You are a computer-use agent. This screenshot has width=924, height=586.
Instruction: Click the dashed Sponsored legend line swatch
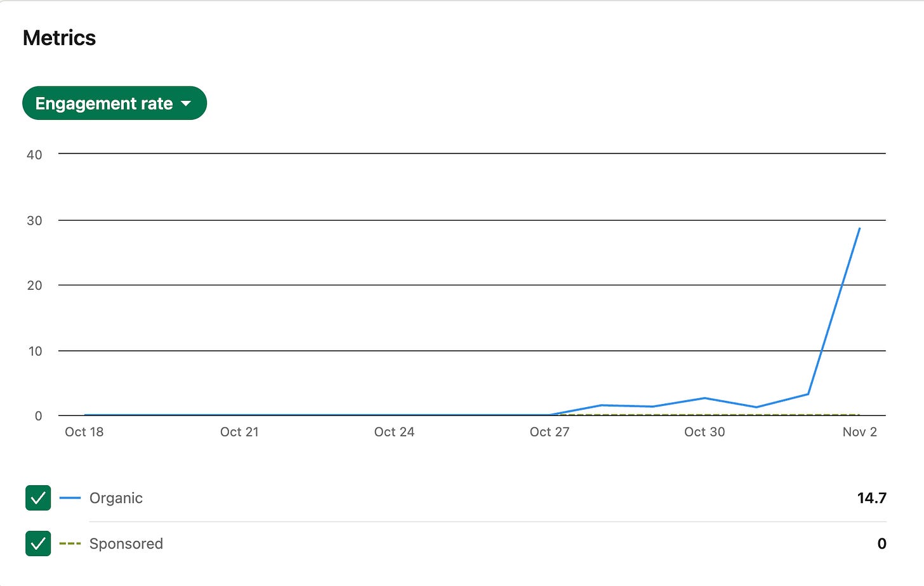70,544
